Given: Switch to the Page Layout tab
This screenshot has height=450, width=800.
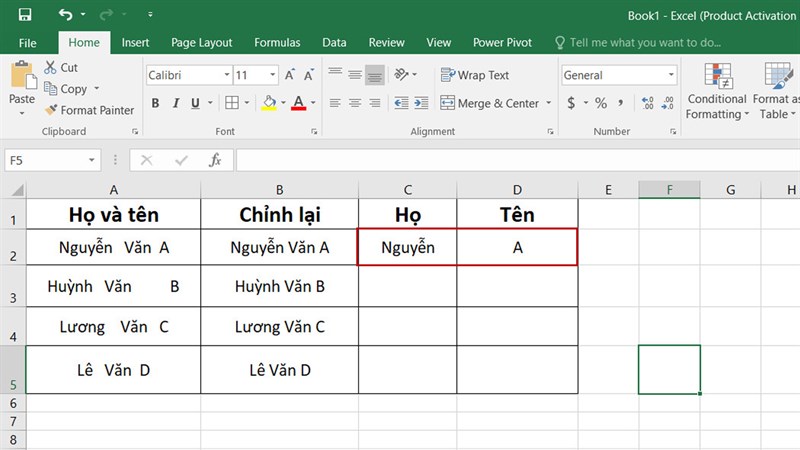Looking at the screenshot, I should point(202,43).
